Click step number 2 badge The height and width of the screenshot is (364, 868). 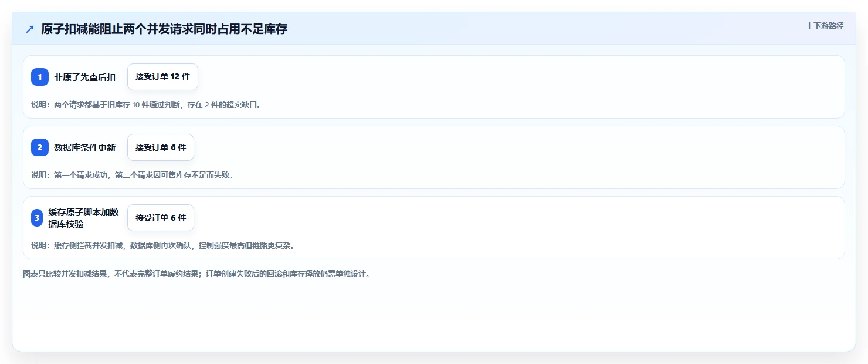[40, 147]
